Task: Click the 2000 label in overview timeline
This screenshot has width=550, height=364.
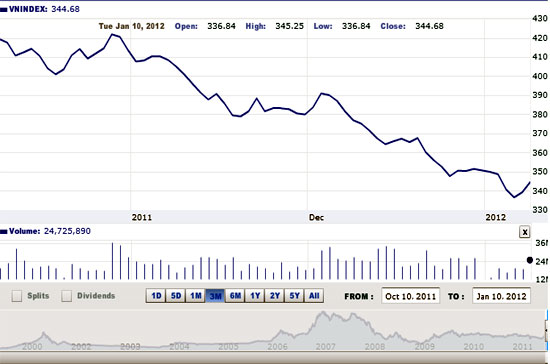Action: [32, 346]
